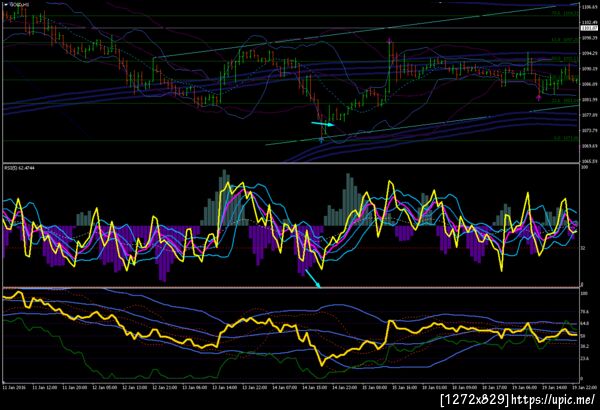Click the 1073.79 price axis label

tap(589, 131)
